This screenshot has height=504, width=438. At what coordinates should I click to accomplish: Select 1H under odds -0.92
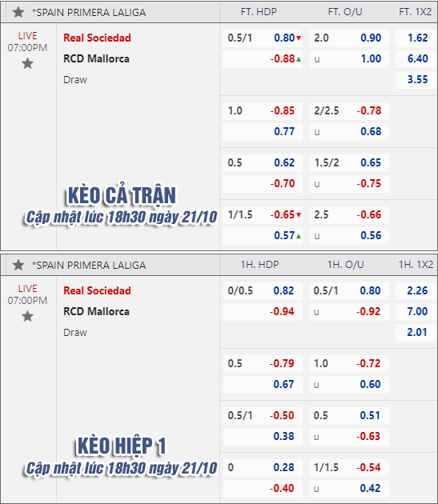368,311
